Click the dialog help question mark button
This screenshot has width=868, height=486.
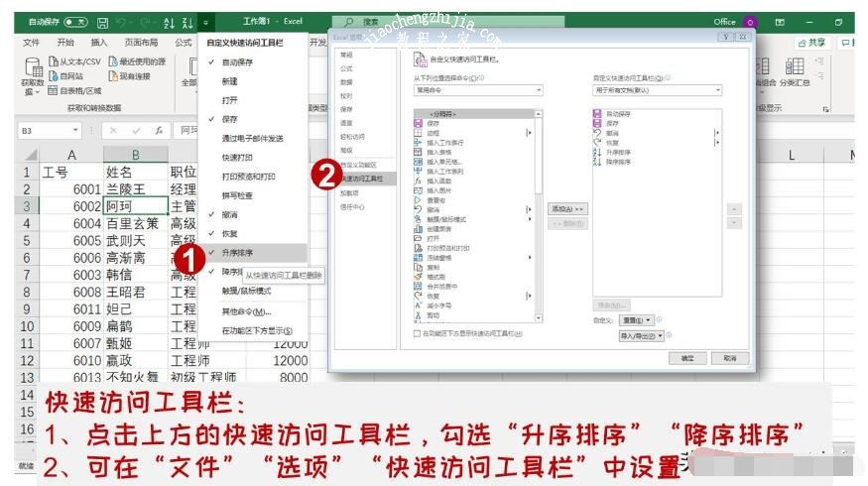(x=726, y=37)
